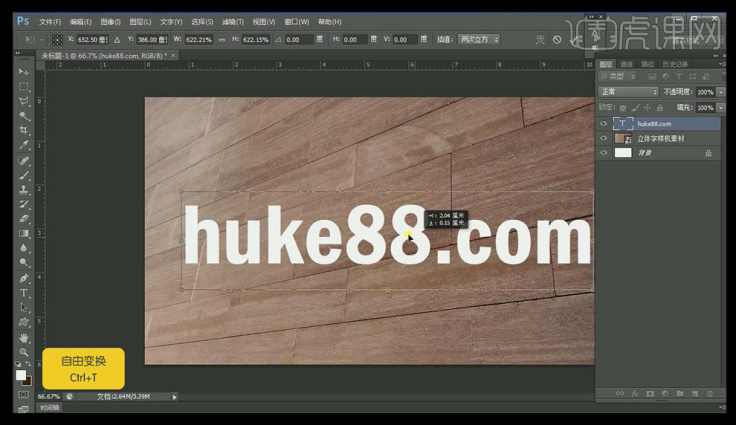Click the cancel transform icon
This screenshot has height=426, width=736.
(557, 39)
